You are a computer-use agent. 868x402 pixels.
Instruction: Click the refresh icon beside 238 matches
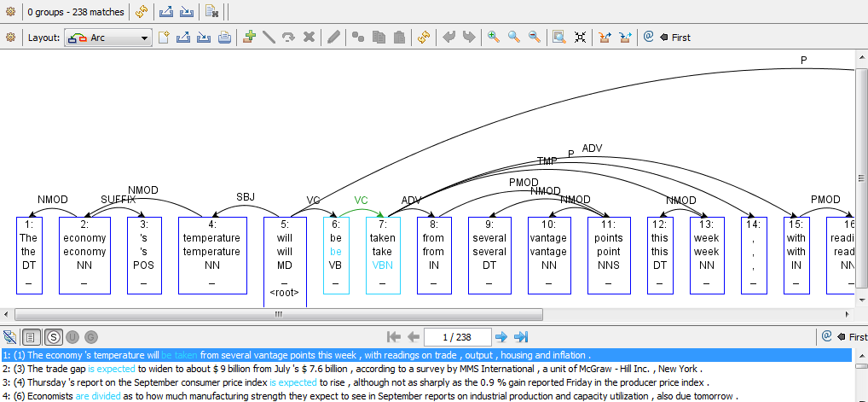(142, 11)
